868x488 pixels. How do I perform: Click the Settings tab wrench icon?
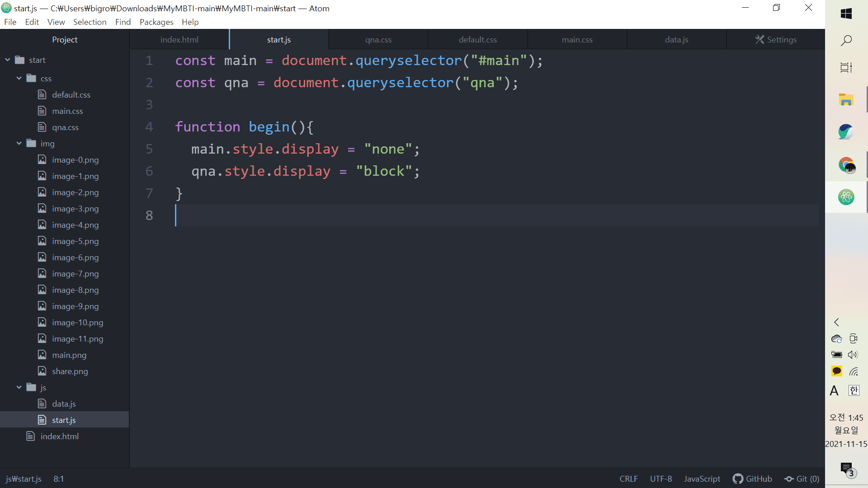[x=759, y=40]
